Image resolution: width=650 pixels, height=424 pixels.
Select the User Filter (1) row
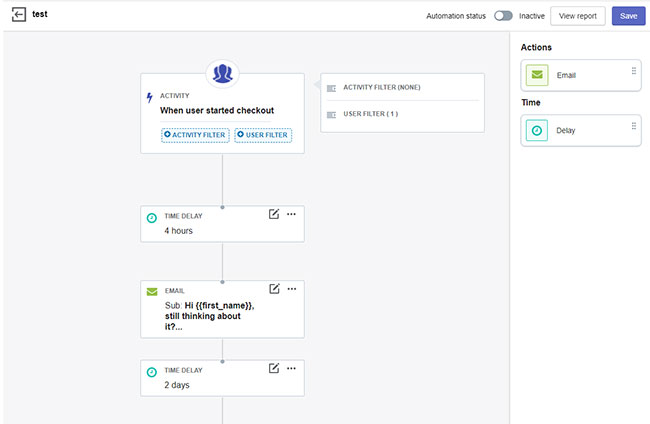(x=402, y=114)
